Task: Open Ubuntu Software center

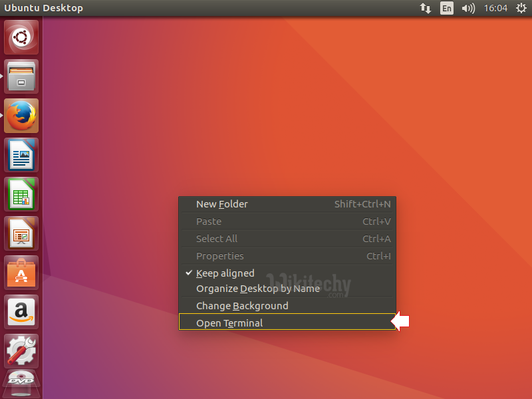Action: [x=21, y=273]
